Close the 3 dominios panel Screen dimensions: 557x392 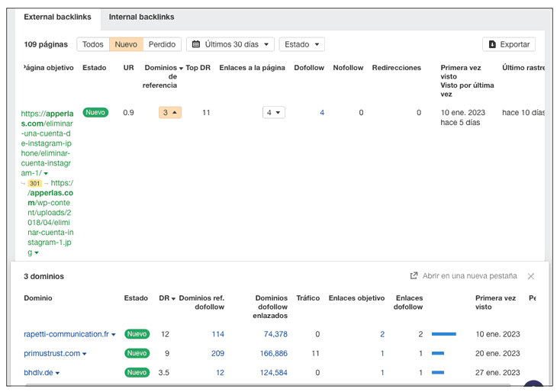click(x=531, y=276)
